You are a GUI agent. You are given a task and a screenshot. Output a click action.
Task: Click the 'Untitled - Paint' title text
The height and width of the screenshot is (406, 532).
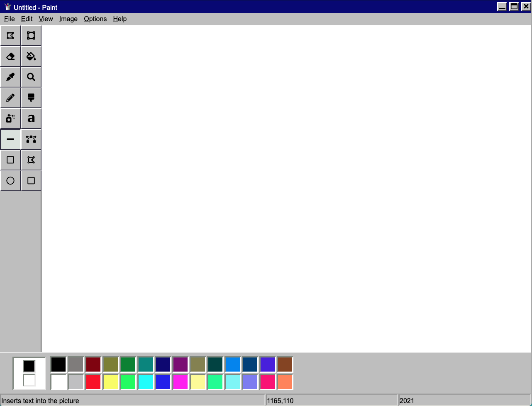[35, 7]
